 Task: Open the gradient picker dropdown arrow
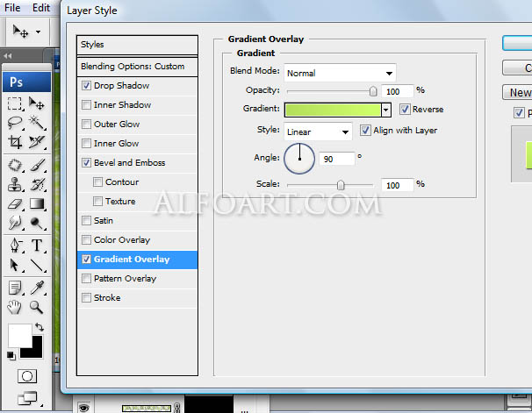click(386, 110)
